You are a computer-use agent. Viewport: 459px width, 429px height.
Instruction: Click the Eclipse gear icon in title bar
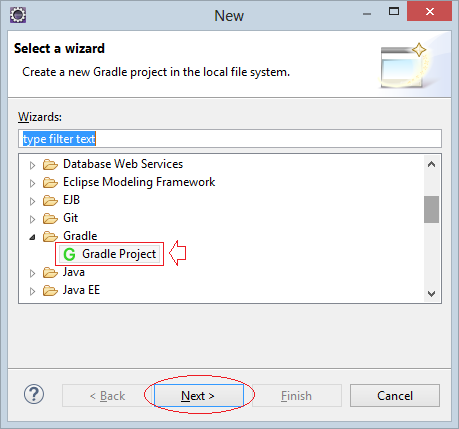point(18,15)
